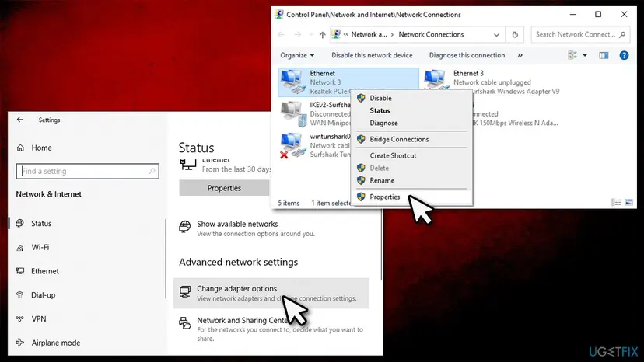Click the globe icon beside Show available networks
Image resolution: width=644 pixels, height=362 pixels.
click(185, 227)
